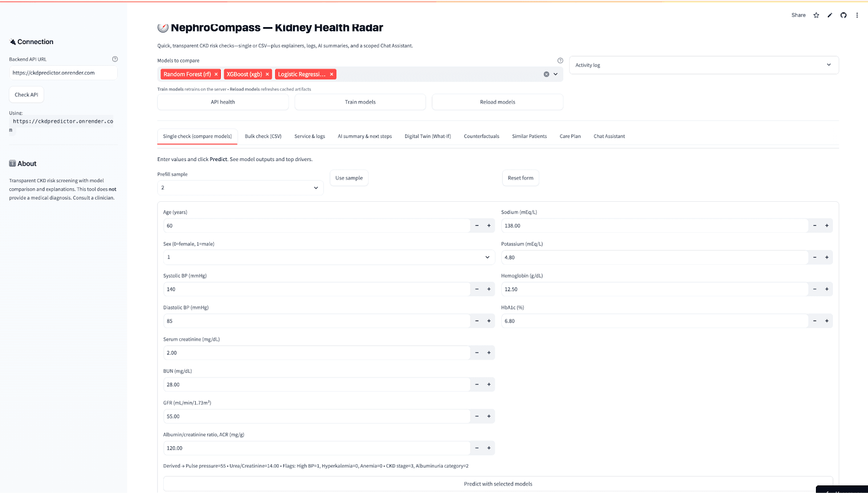This screenshot has height=493, width=868.
Task: Click help icon beside Backend API URL
Action: click(114, 59)
